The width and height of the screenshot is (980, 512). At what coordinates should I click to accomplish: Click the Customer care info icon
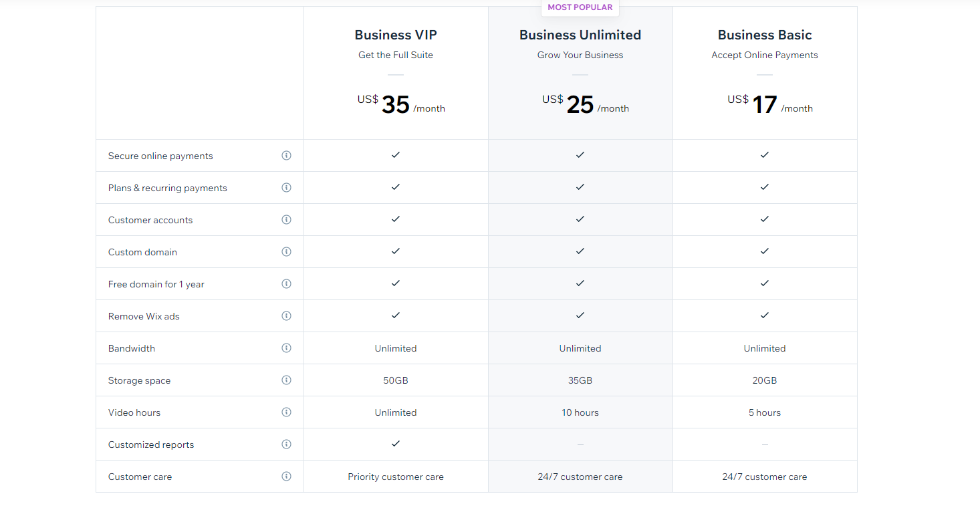(286, 477)
